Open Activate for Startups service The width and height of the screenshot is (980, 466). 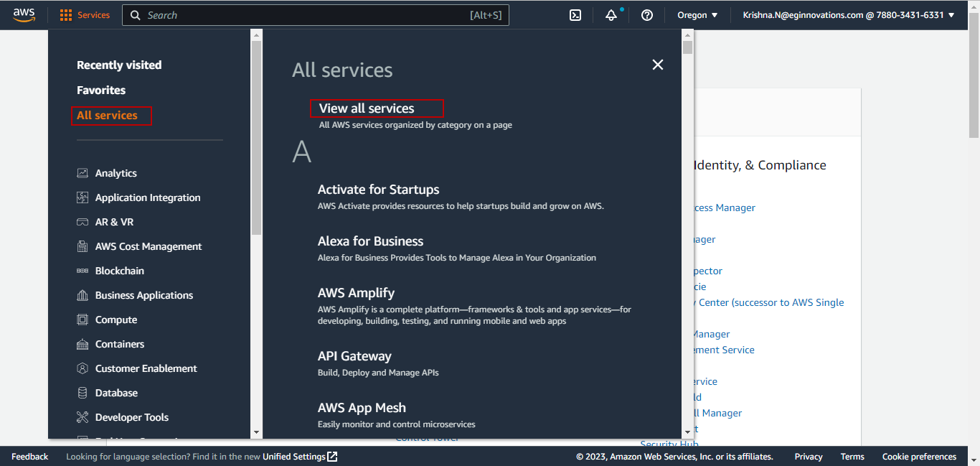pos(379,190)
